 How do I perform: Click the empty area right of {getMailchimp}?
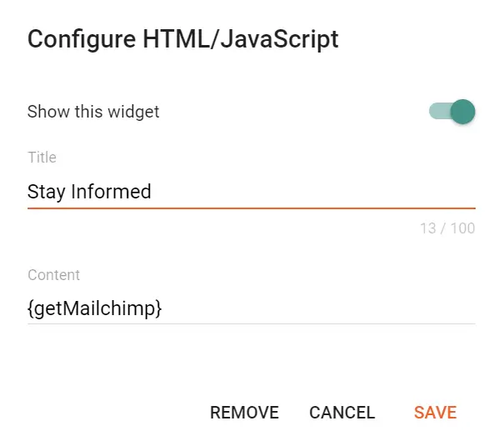coord(333,308)
